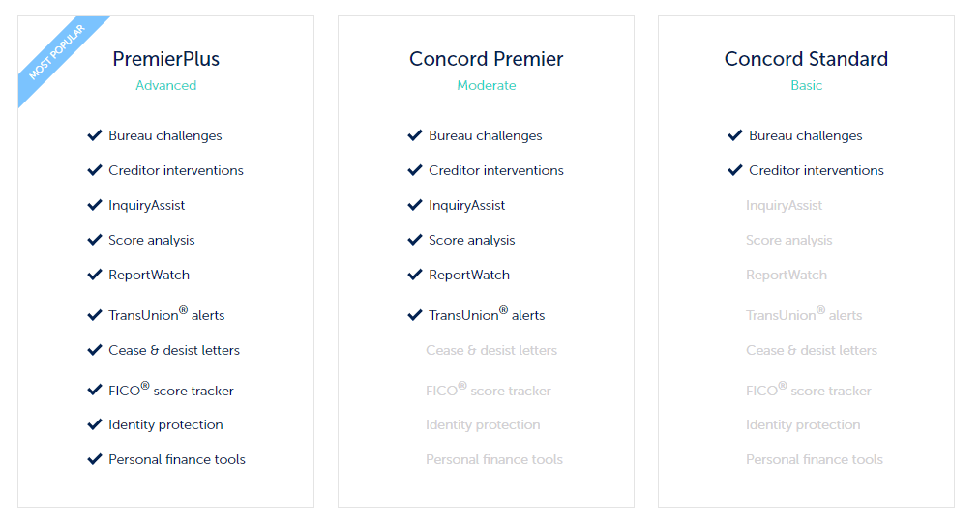Click checkmark next to PremierPlus FICO score tracker
This screenshot has width=980, height=523.
[95, 391]
